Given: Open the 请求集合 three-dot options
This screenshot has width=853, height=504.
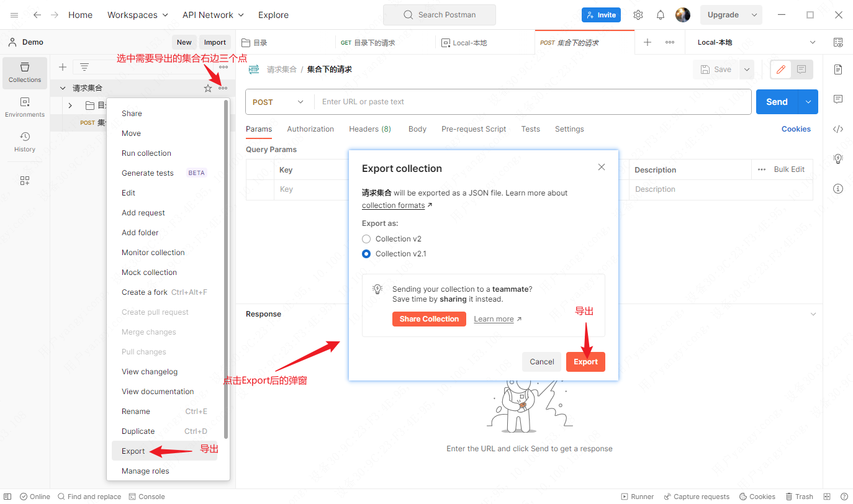Looking at the screenshot, I should click(x=223, y=88).
